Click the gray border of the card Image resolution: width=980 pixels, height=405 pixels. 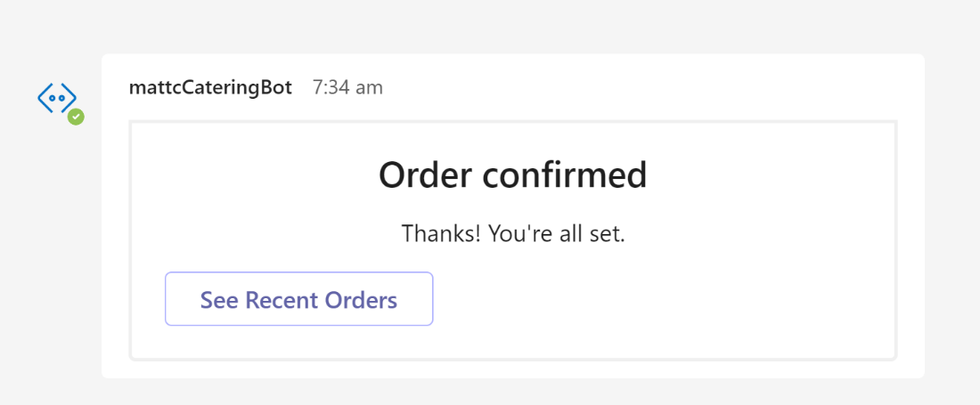click(x=512, y=122)
